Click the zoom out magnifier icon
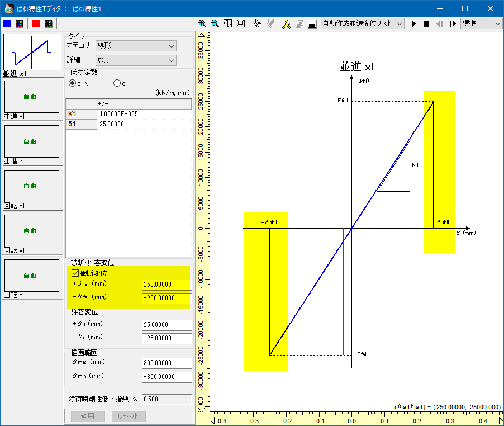The image size is (504, 426). click(x=215, y=23)
